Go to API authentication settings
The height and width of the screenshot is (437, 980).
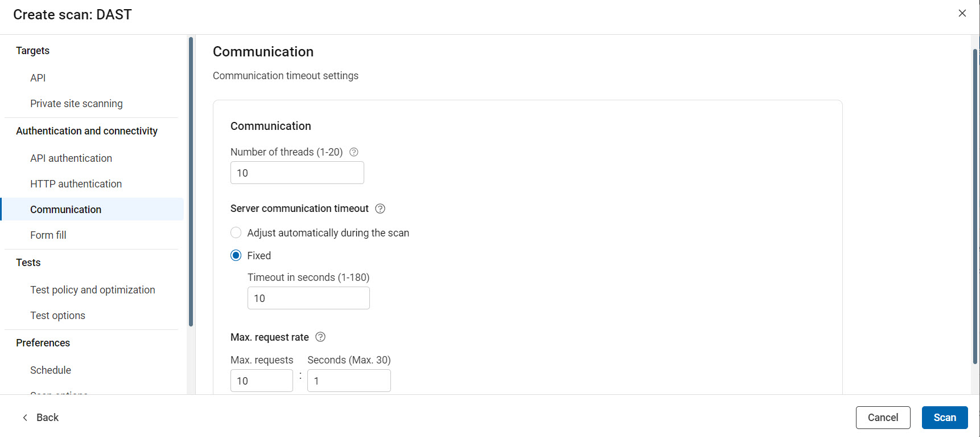(71, 158)
